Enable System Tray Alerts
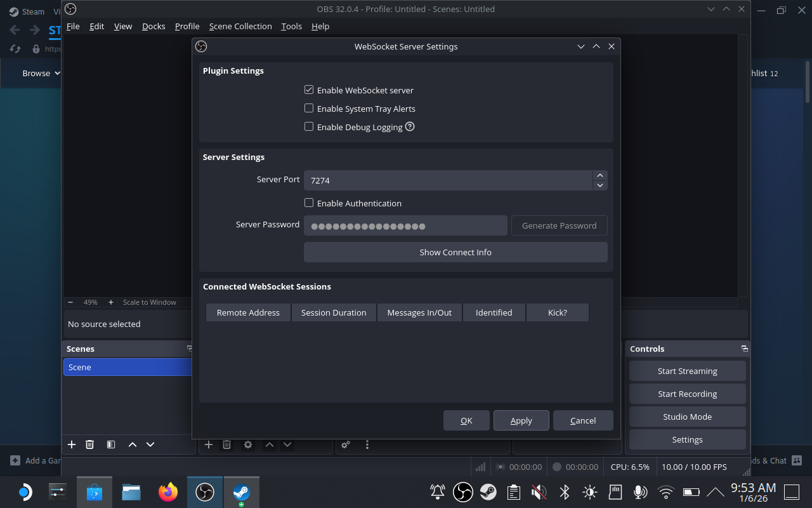Screen dimensions: 812x508 coord(309,108)
